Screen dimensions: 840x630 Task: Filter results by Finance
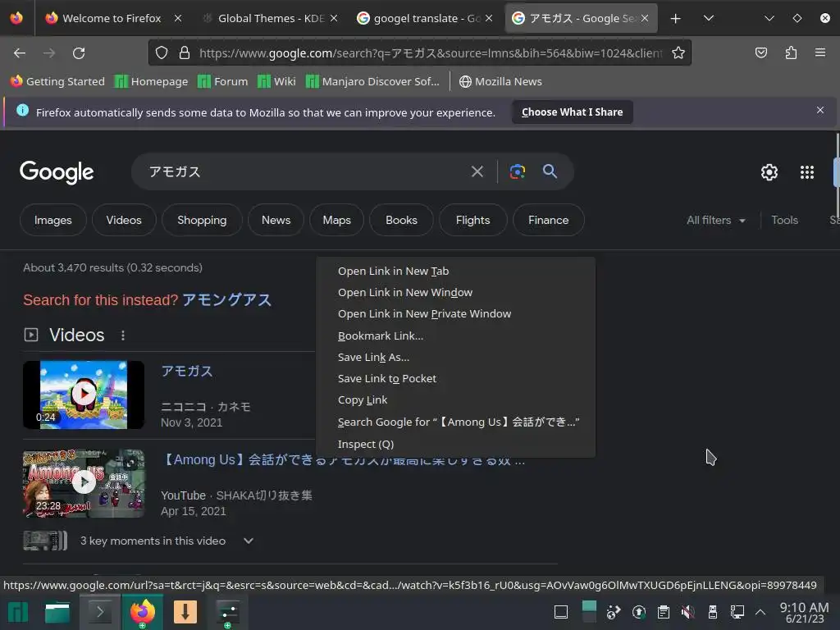pyautogui.click(x=549, y=220)
